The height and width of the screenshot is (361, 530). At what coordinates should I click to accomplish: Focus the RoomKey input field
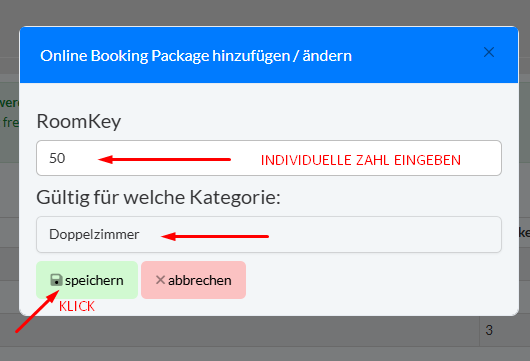269,158
